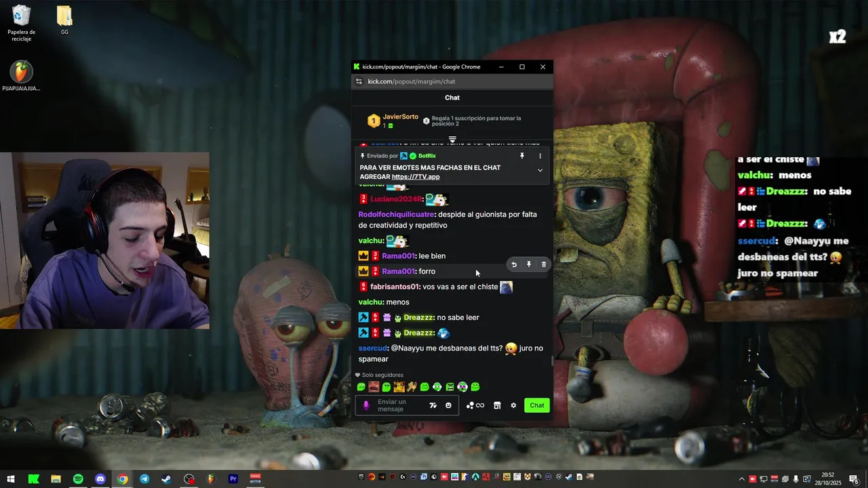The image size is (868, 488).
Task: Switch to Google Chrome in taskbar
Action: [x=122, y=479]
